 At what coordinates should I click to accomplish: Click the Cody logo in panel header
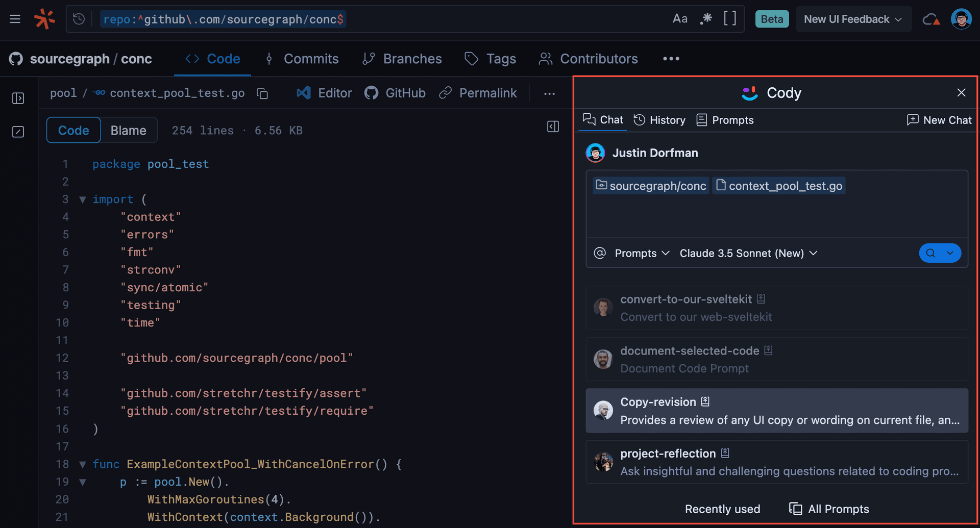coord(749,93)
